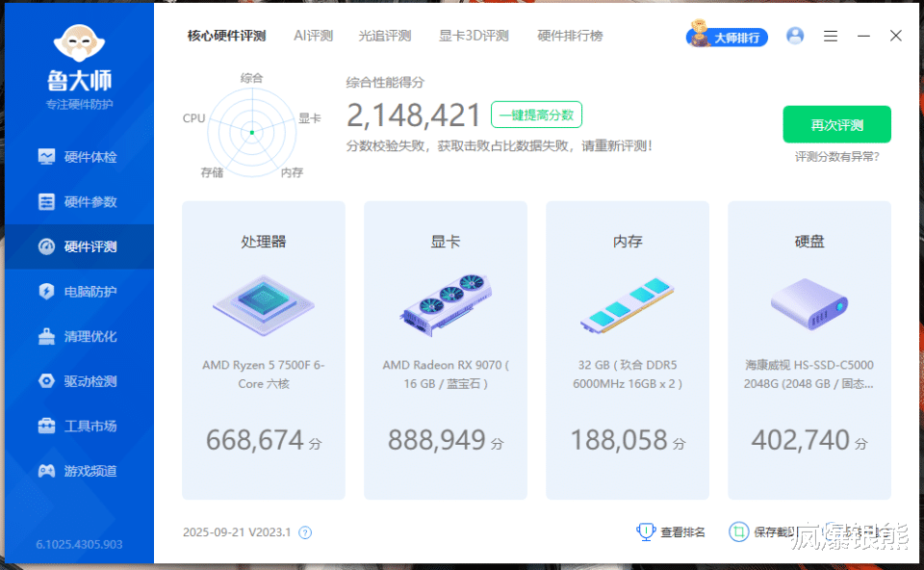
Task: Click the 硬盘 disk drive icon
Action: click(809, 303)
